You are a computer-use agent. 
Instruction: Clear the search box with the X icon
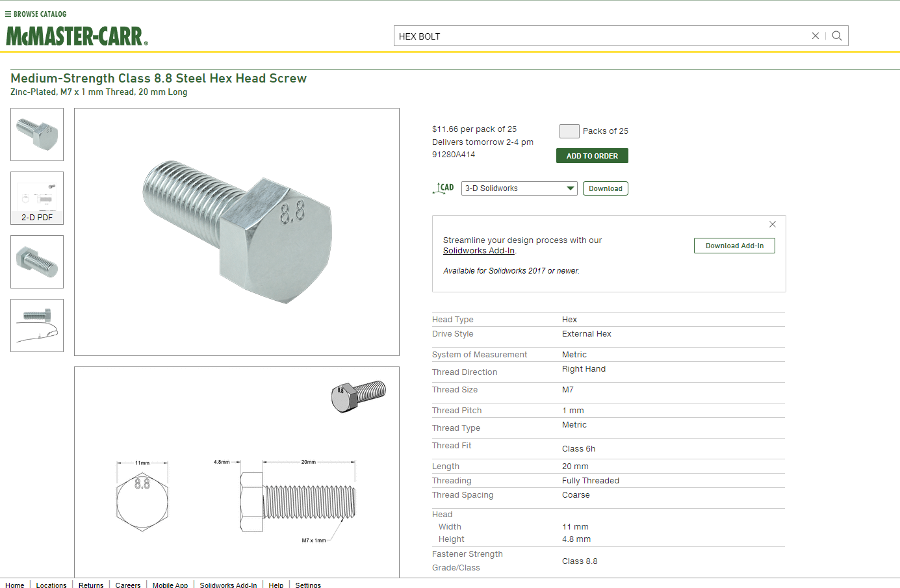815,36
